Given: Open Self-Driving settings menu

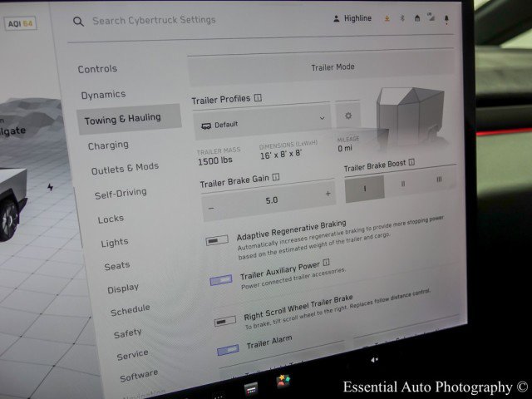Looking at the screenshot, I should (x=121, y=194).
